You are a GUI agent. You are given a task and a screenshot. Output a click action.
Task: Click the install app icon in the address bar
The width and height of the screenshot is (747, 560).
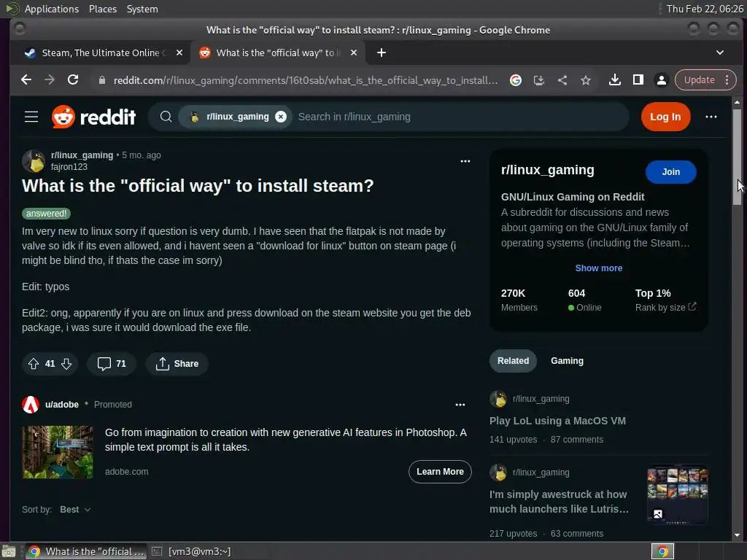click(539, 80)
